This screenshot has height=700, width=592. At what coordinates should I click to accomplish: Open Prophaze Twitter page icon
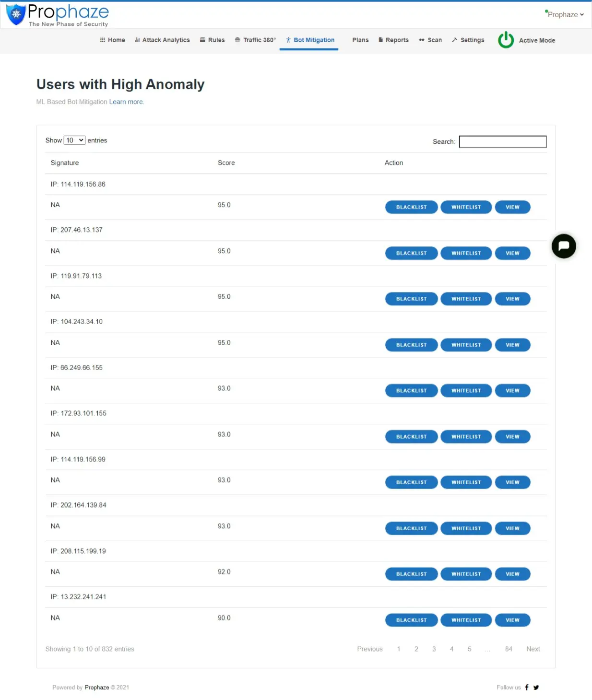[x=536, y=687]
